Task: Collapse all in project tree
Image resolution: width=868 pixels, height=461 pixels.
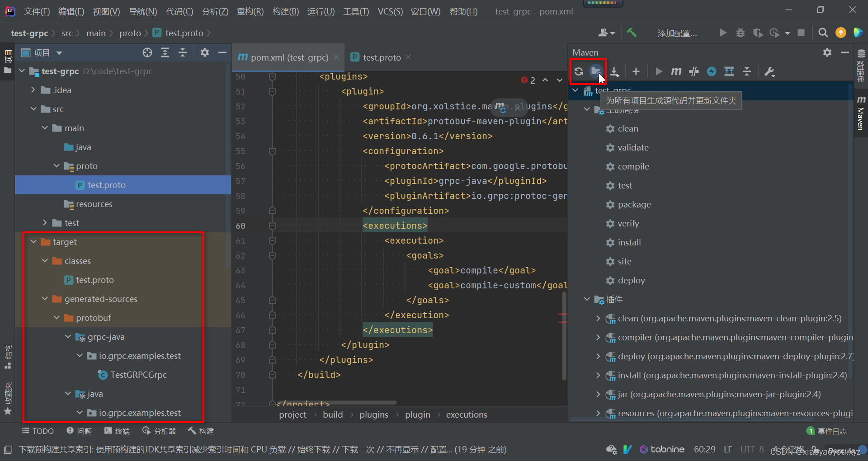Action: [x=183, y=53]
